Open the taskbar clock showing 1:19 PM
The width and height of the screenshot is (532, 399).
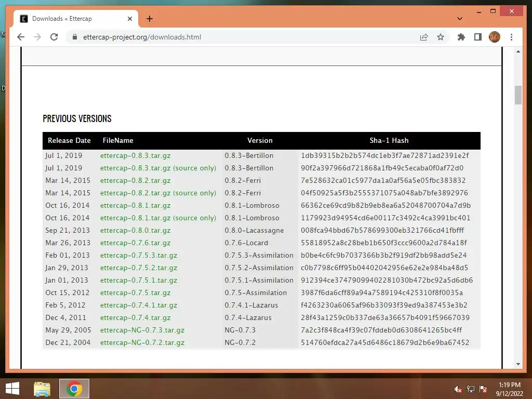pyautogui.click(x=509, y=389)
